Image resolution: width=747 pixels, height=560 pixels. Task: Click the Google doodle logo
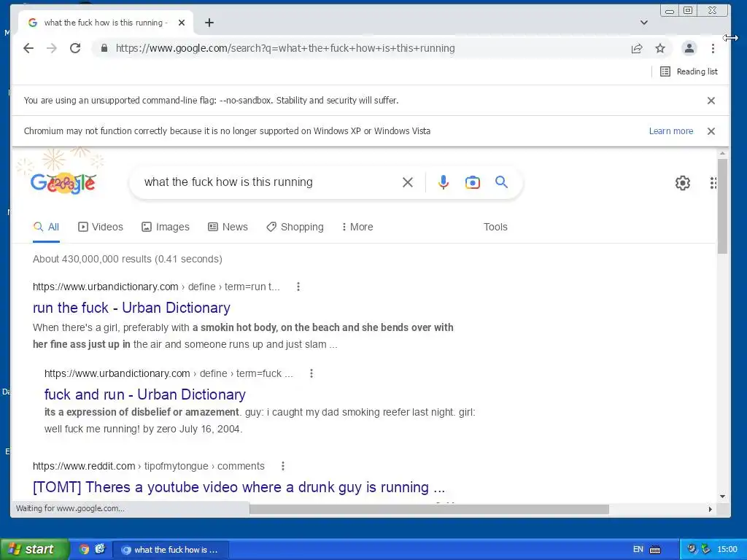pos(63,182)
